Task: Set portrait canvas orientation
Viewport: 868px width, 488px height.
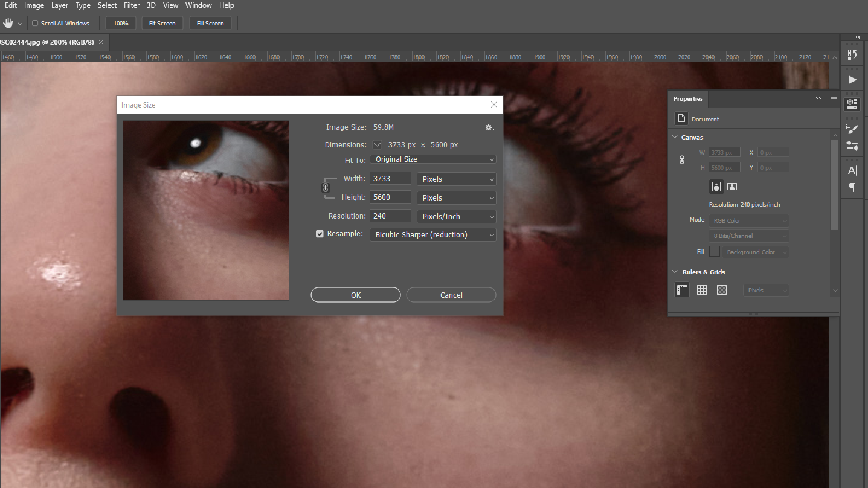Action: point(716,187)
